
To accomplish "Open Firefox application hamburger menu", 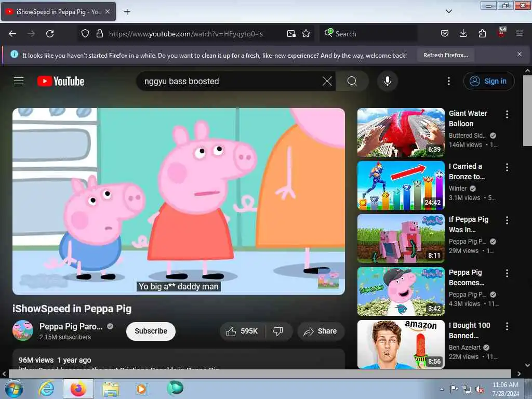I will click(x=520, y=34).
